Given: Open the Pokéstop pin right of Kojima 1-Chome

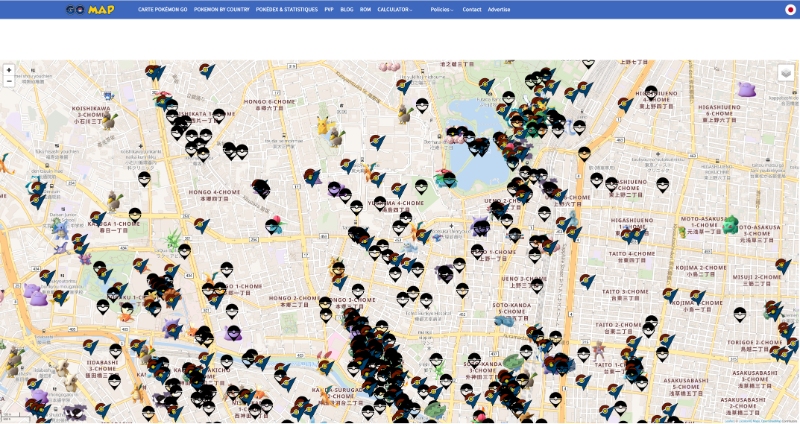Looking at the screenshot, I should pyautogui.click(x=740, y=314).
